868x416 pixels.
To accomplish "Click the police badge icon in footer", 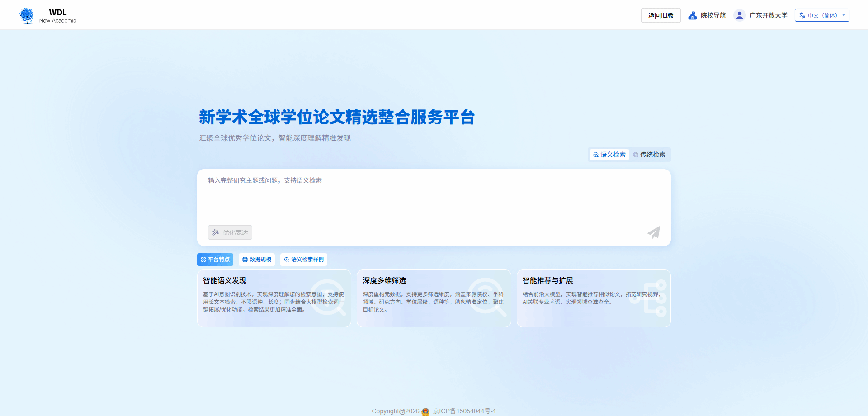I will point(425,411).
